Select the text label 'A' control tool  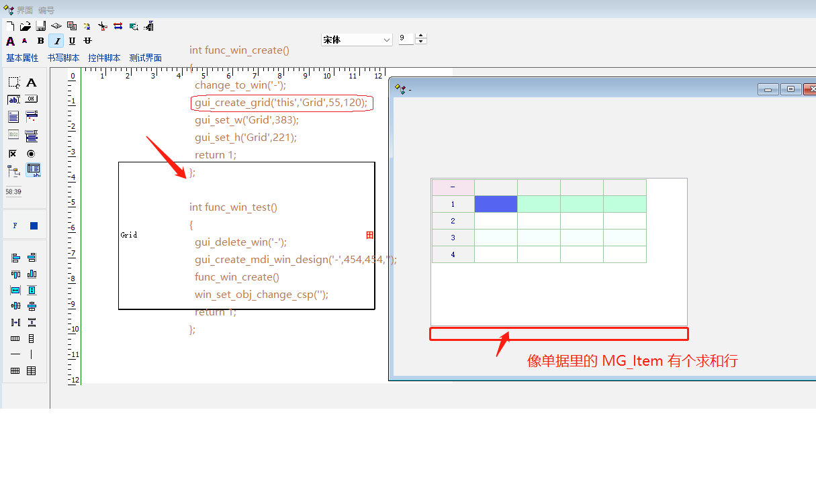pos(31,83)
